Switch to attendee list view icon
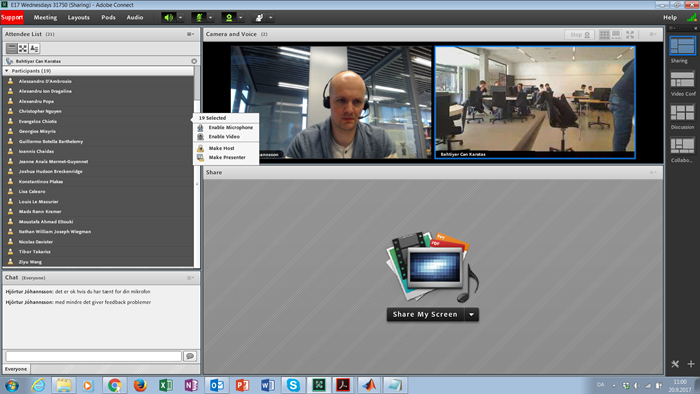The height and width of the screenshot is (394, 700). (x=12, y=48)
